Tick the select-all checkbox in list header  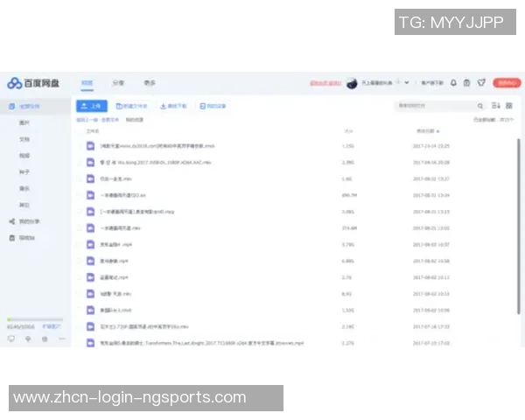(x=80, y=131)
